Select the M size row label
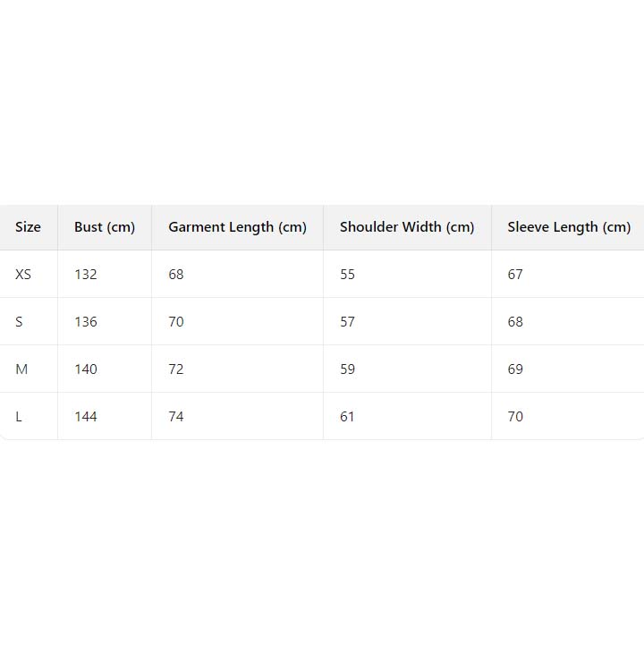Image resolution: width=644 pixels, height=645 pixels. click(x=21, y=369)
